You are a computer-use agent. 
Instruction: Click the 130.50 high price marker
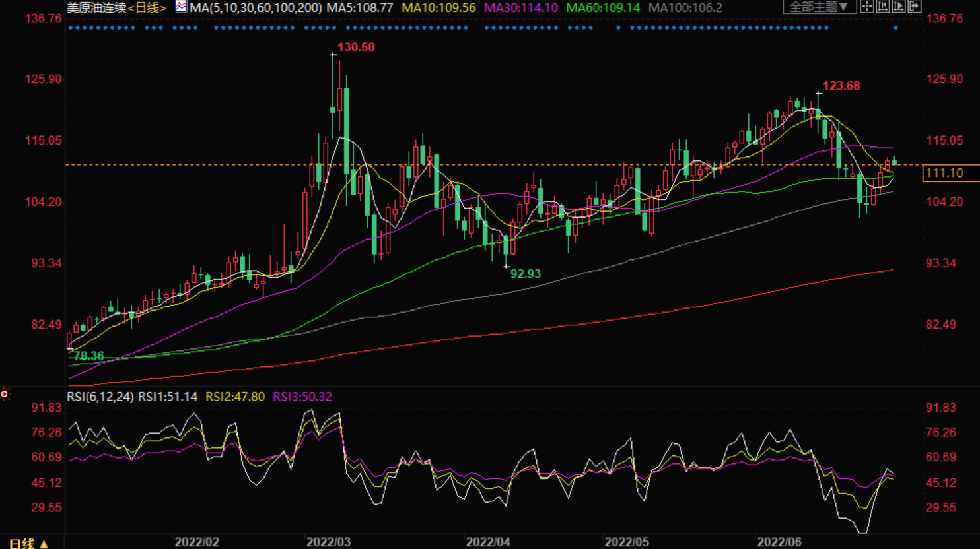(x=356, y=48)
